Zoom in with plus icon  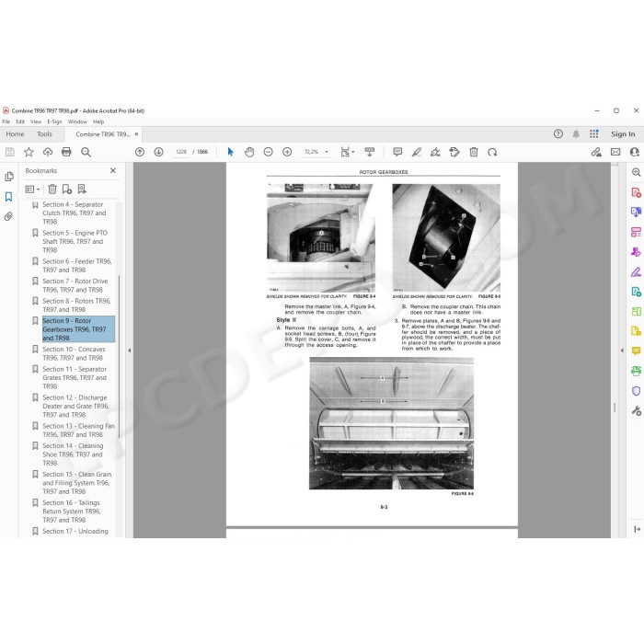pyautogui.click(x=287, y=152)
